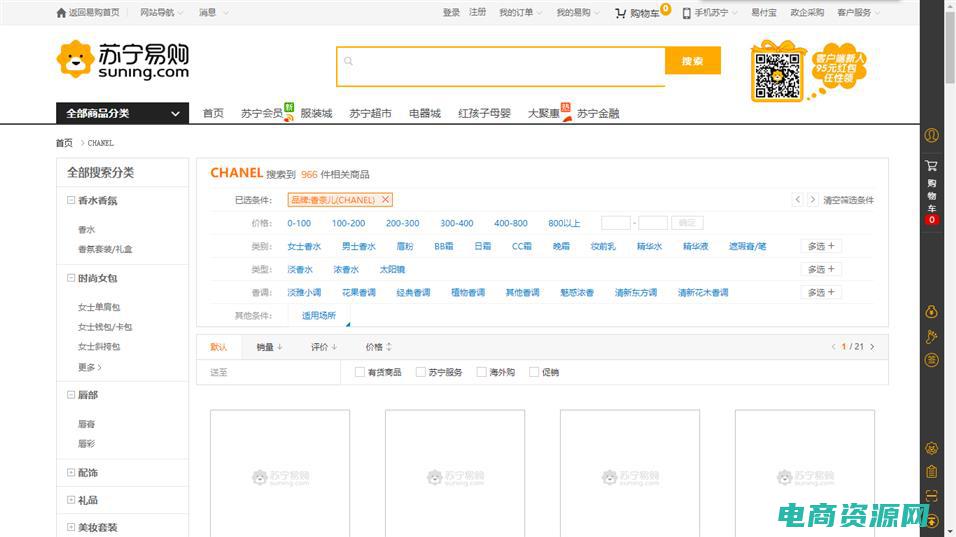Remove the 香奈儿(CHANEL) brand filter X
This screenshot has width=956, height=537.
[x=385, y=199]
